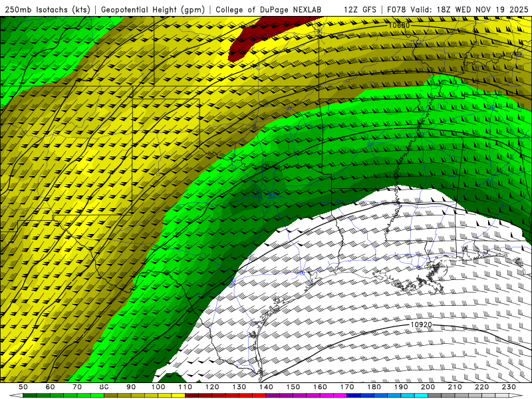
Task: Click the 120 value on the color scale
Action: pyautogui.click(x=212, y=387)
